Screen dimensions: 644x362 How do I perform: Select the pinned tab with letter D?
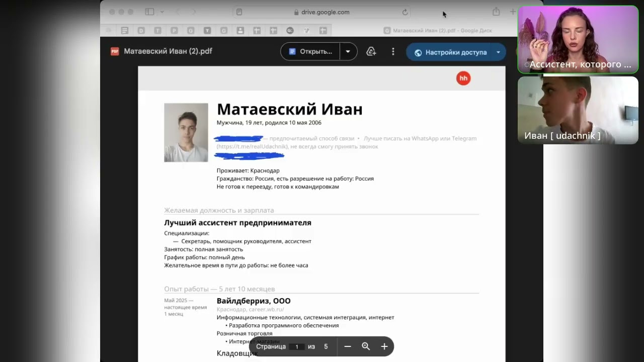[141, 31]
